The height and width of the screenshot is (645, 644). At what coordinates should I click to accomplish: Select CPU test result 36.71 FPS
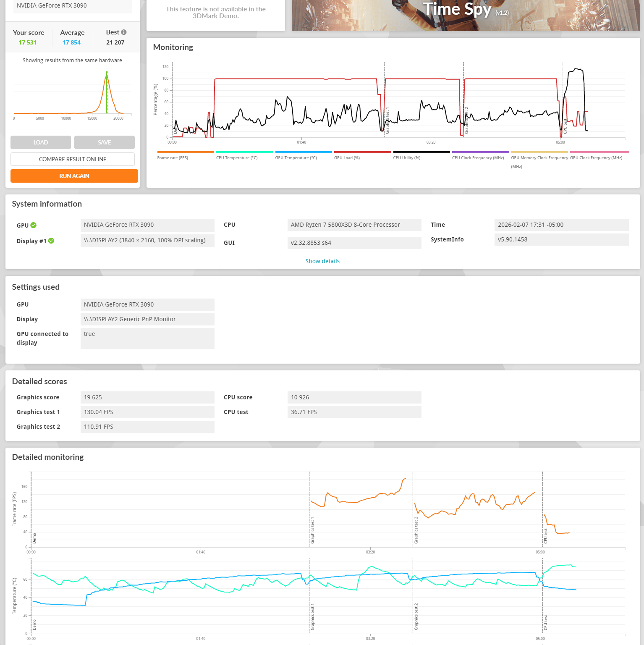[354, 412]
